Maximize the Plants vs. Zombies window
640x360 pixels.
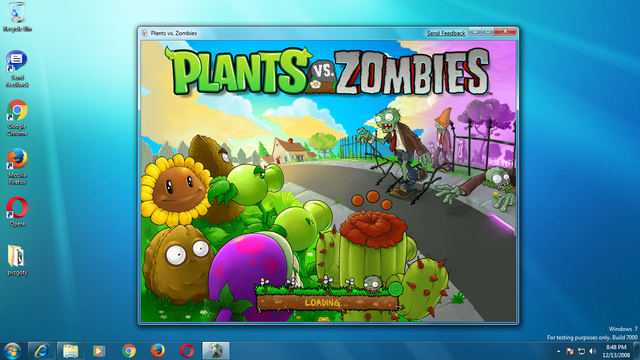coord(487,31)
